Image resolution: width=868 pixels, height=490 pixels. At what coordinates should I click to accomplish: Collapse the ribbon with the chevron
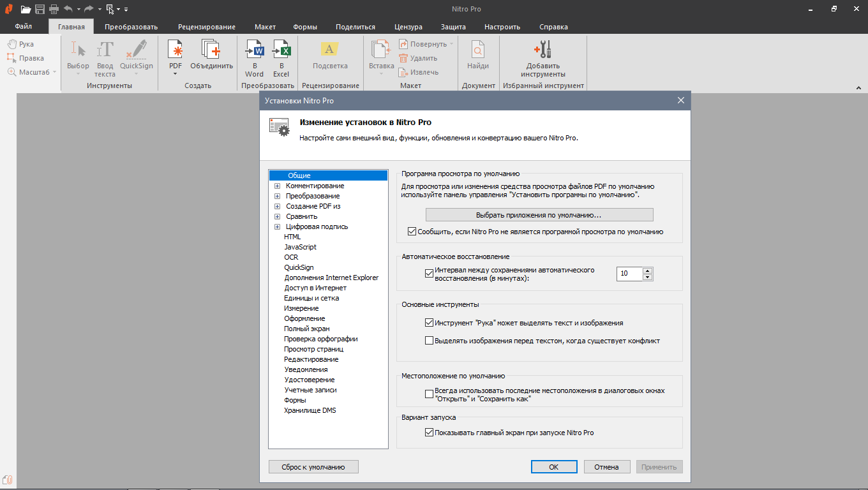(858, 87)
